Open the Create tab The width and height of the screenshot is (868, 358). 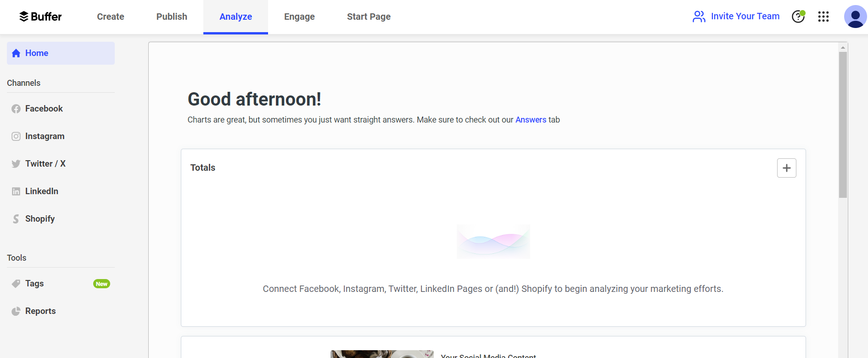tap(111, 17)
